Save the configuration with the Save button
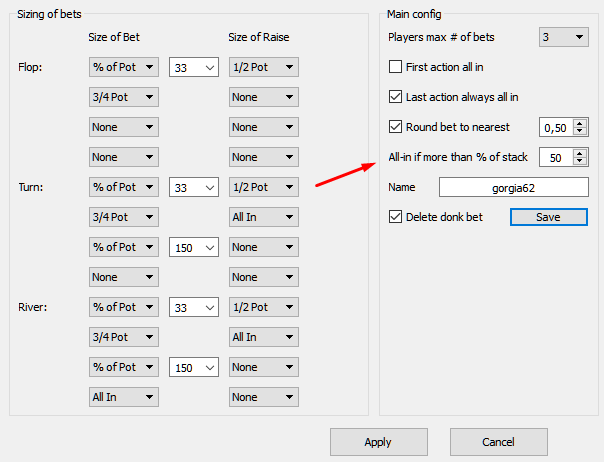 point(549,217)
